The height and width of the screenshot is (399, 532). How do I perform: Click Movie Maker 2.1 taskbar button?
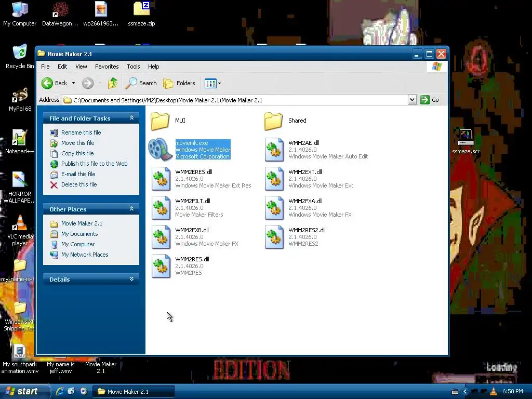pyautogui.click(x=134, y=392)
